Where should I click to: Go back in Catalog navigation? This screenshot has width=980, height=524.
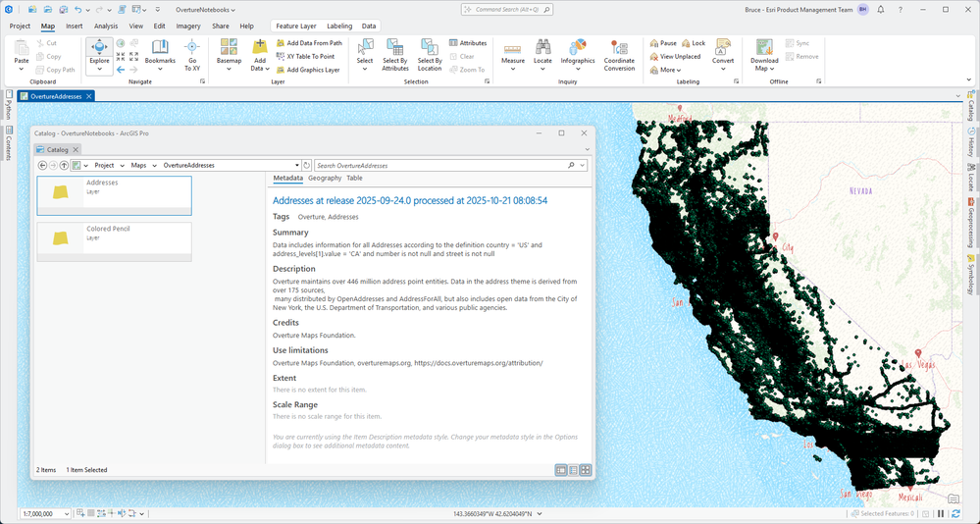(x=42, y=166)
